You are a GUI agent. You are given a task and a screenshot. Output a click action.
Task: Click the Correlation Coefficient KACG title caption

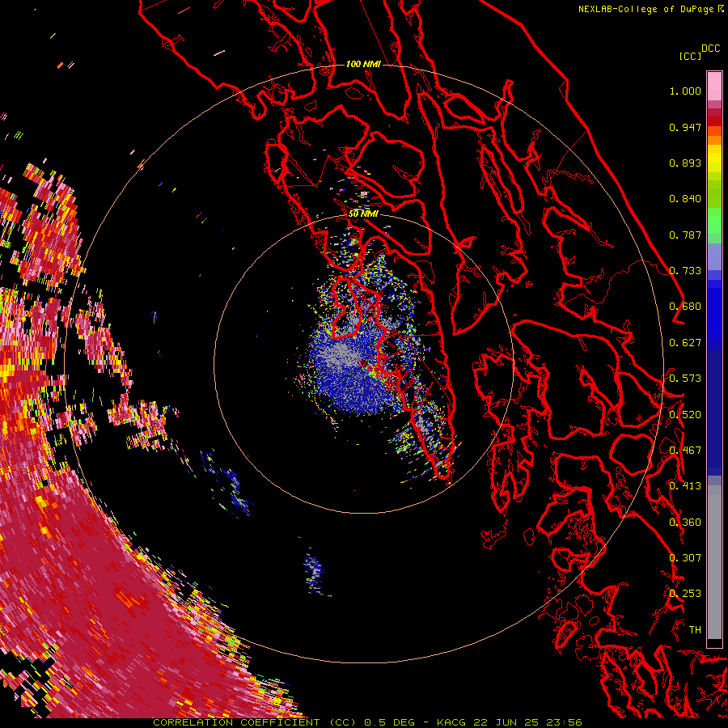[x=367, y=722]
